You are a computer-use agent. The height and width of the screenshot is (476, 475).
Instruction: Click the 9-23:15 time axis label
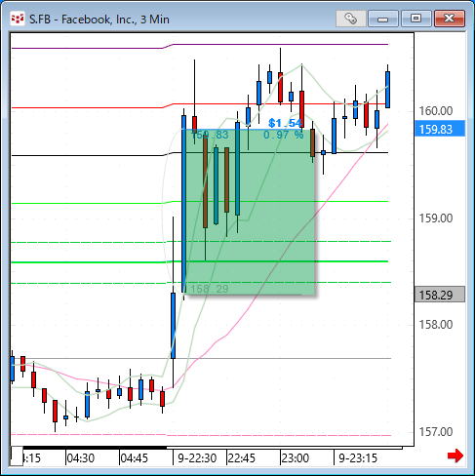(x=358, y=458)
